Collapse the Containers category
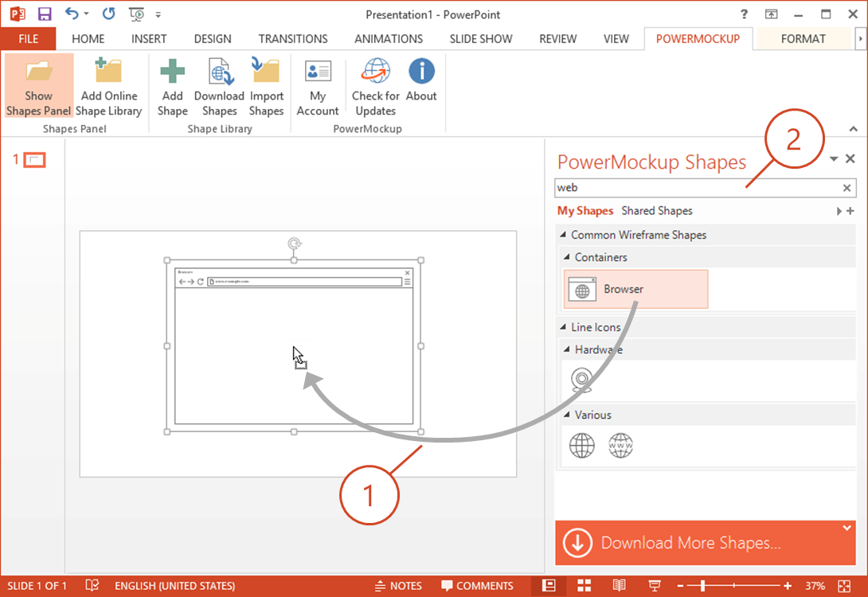Screen dimensions: 868x597 pos(567,257)
